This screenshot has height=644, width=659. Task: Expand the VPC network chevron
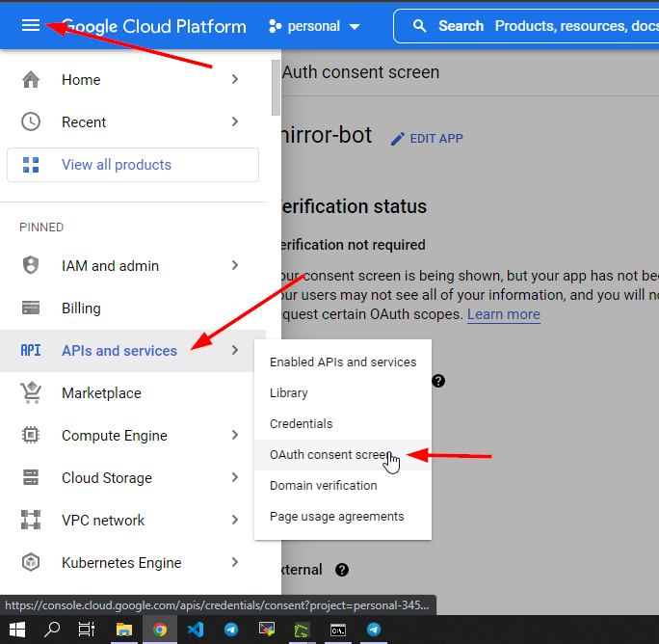click(x=235, y=520)
